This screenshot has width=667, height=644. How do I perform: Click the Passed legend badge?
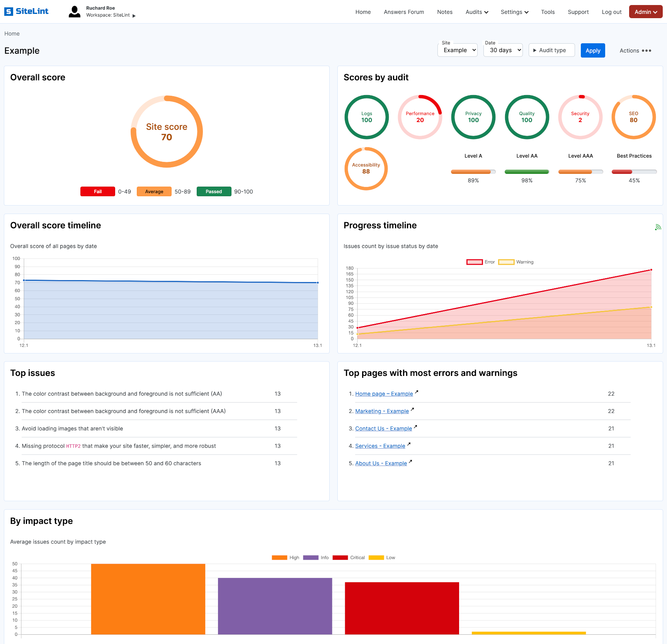coord(214,192)
